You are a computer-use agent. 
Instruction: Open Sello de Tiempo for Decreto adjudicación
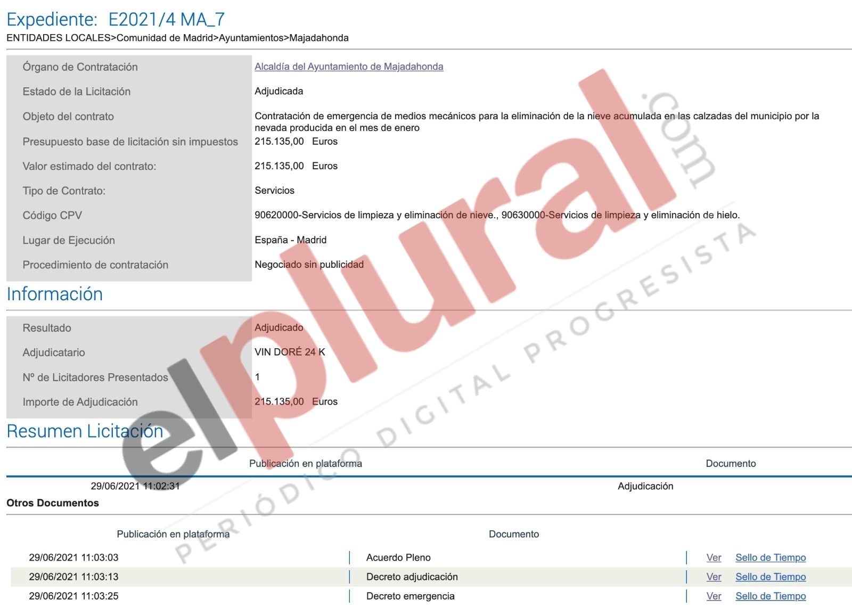pos(771,577)
